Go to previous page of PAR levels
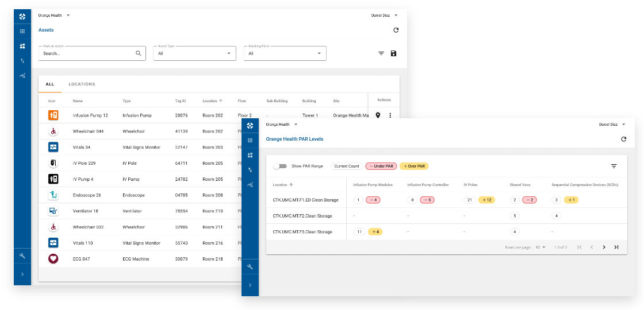The image size is (644, 310). (592, 247)
